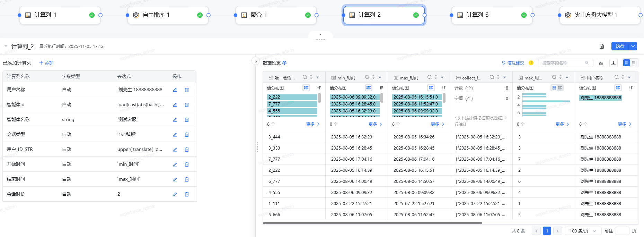Click the yellow warning icon near 清洗建议

click(531, 63)
